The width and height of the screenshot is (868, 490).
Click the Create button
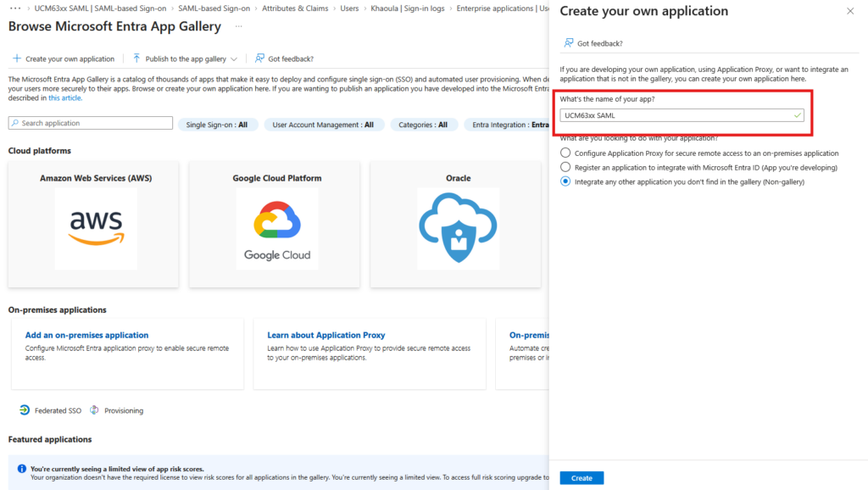click(x=581, y=478)
